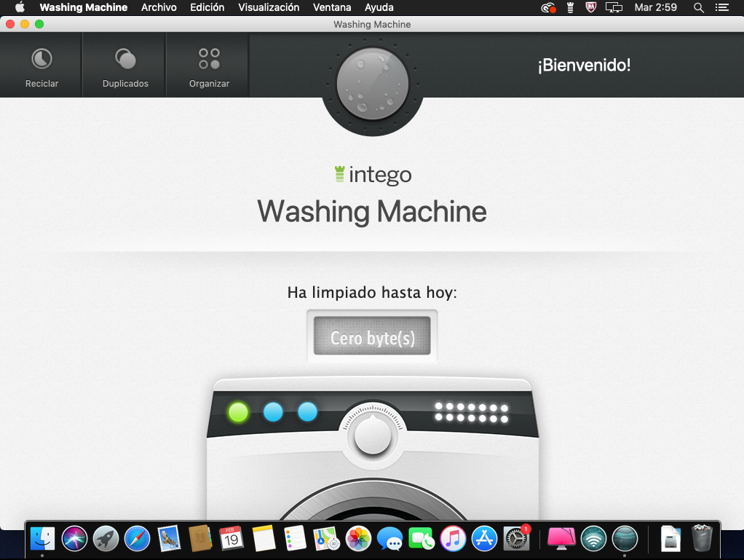
Task: Open Launchpad rocket icon in Dock
Action: point(106,539)
